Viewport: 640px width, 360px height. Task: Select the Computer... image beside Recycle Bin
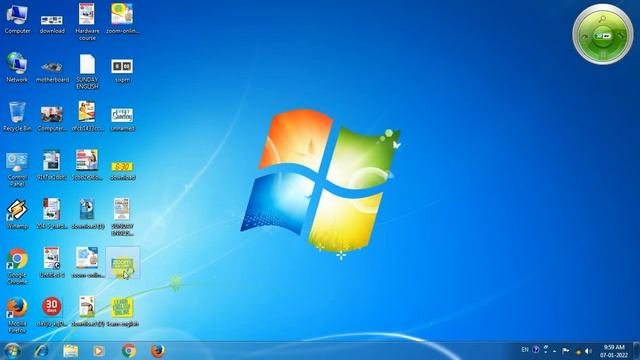[52, 119]
